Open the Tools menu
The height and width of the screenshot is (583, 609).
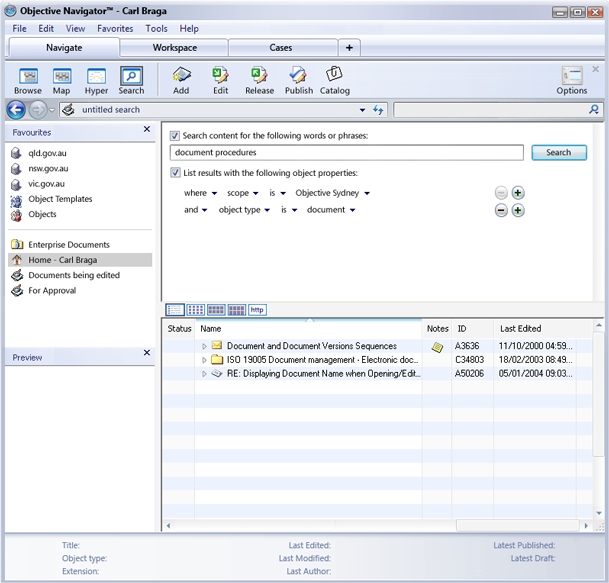coord(157,29)
